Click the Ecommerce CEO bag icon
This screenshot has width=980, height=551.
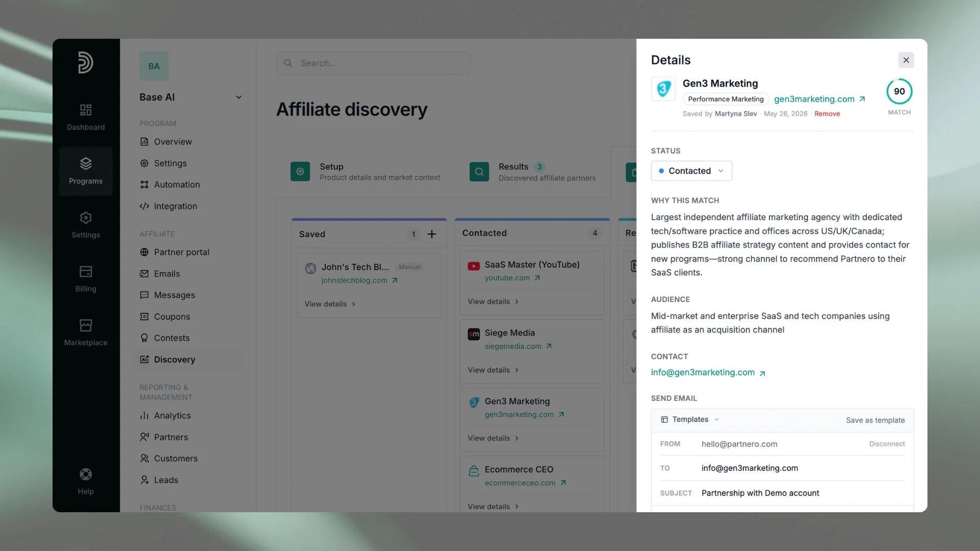pyautogui.click(x=474, y=471)
